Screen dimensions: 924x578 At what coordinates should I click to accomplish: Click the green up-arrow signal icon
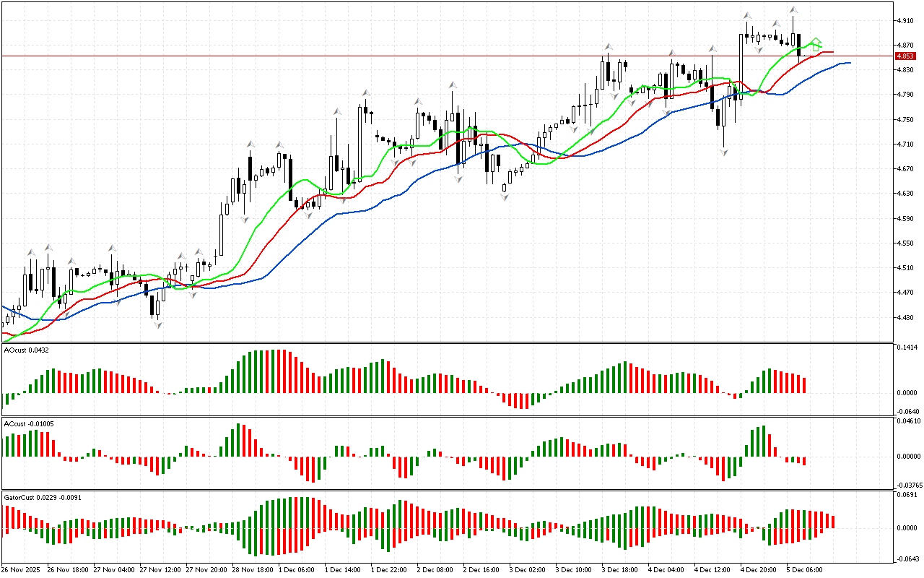816,44
